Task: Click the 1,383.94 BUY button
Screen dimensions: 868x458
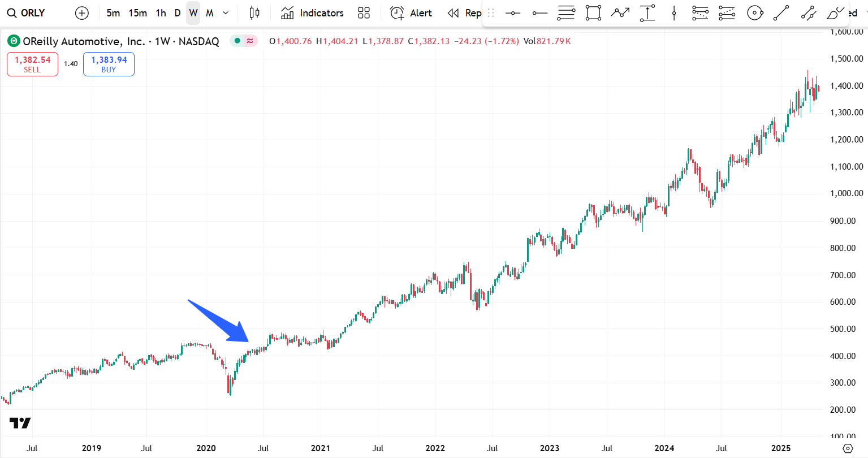Action: click(x=109, y=64)
